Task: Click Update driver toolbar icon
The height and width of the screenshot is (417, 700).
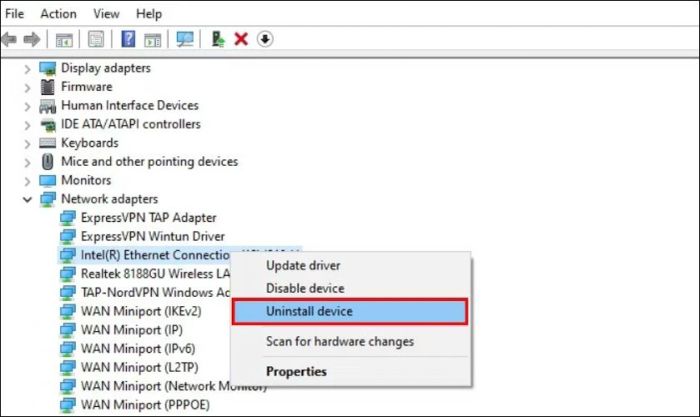Action: pos(218,39)
